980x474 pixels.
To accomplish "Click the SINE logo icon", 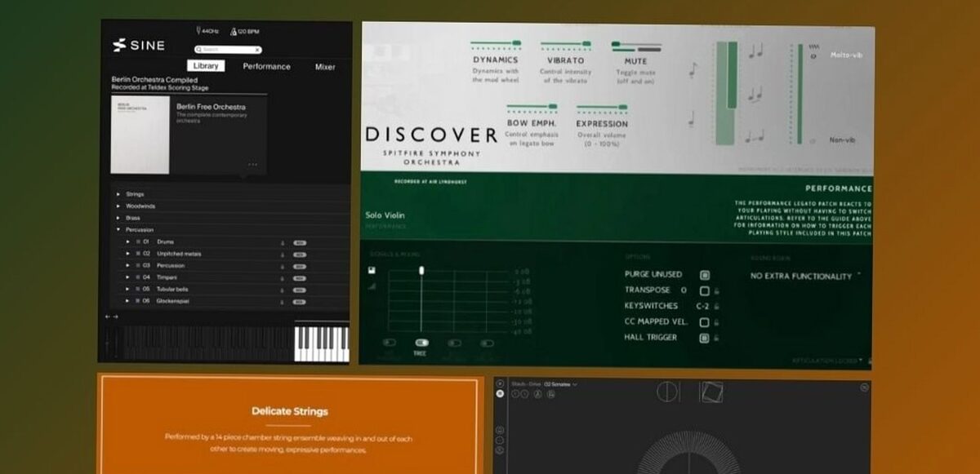I will tap(121, 45).
